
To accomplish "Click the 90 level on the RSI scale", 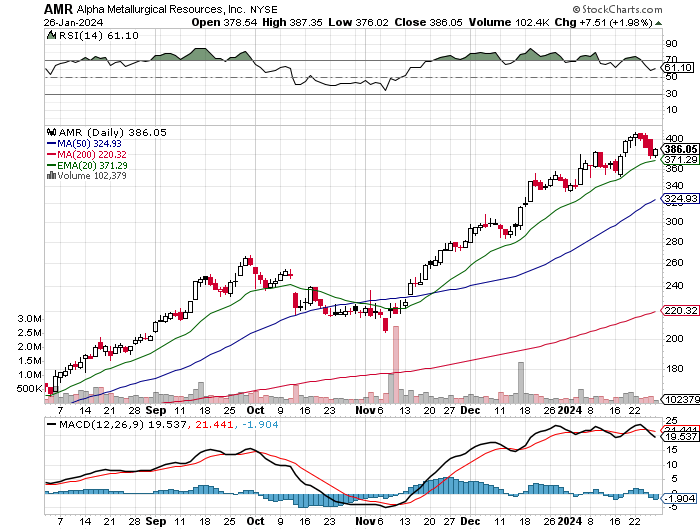I will click(671, 44).
